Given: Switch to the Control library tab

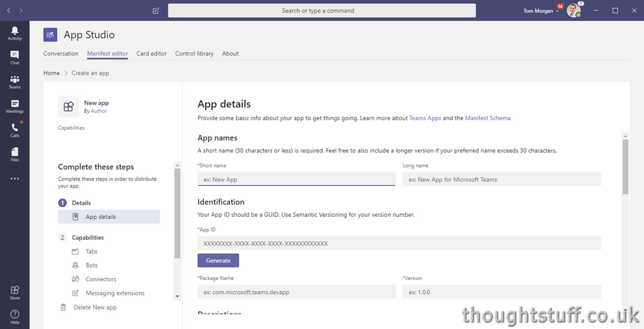Looking at the screenshot, I should (195, 54).
